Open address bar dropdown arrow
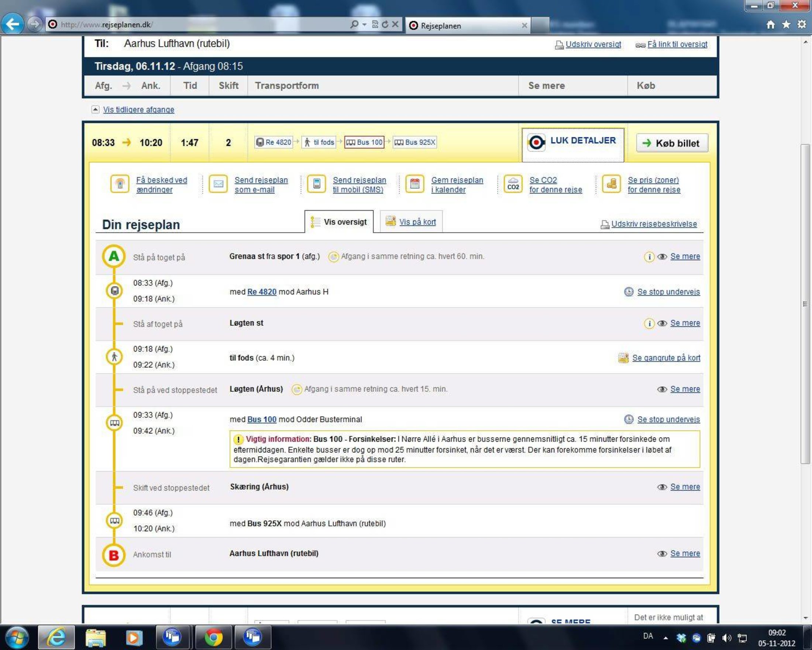This screenshot has width=812, height=650. [x=364, y=24]
